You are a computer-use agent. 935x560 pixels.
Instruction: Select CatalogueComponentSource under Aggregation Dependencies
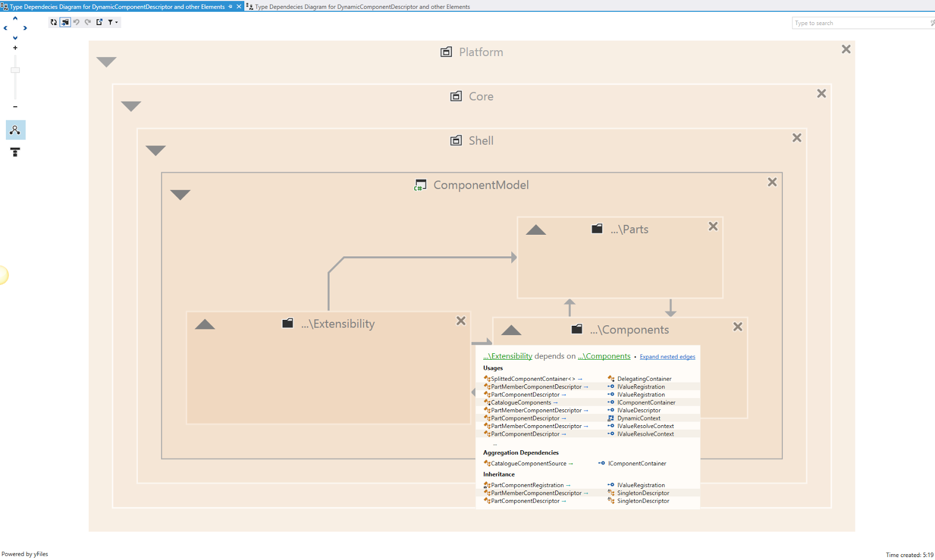point(528,464)
